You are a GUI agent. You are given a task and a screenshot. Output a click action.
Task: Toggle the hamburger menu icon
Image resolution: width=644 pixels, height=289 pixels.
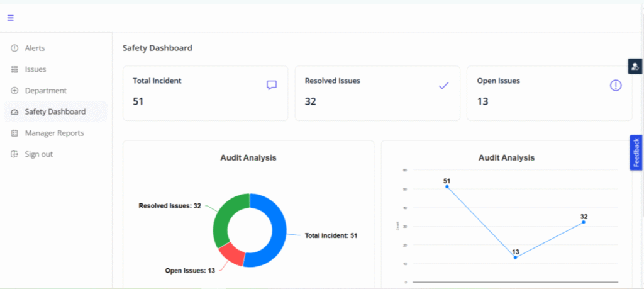[x=11, y=18]
